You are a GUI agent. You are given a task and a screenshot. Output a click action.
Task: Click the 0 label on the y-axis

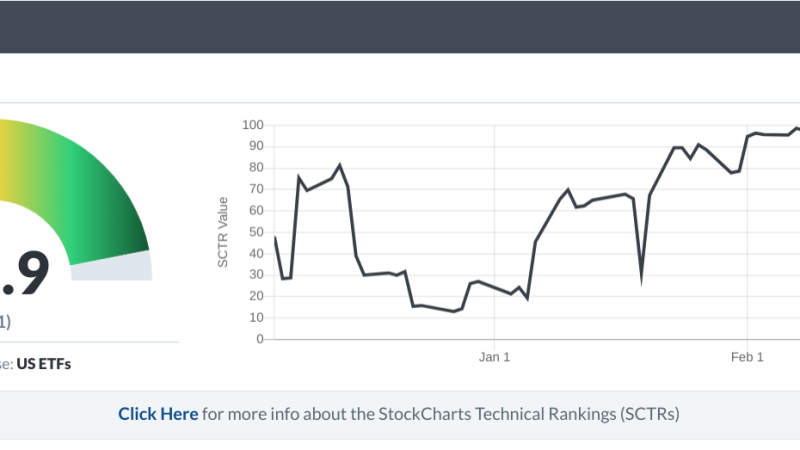[x=258, y=339]
